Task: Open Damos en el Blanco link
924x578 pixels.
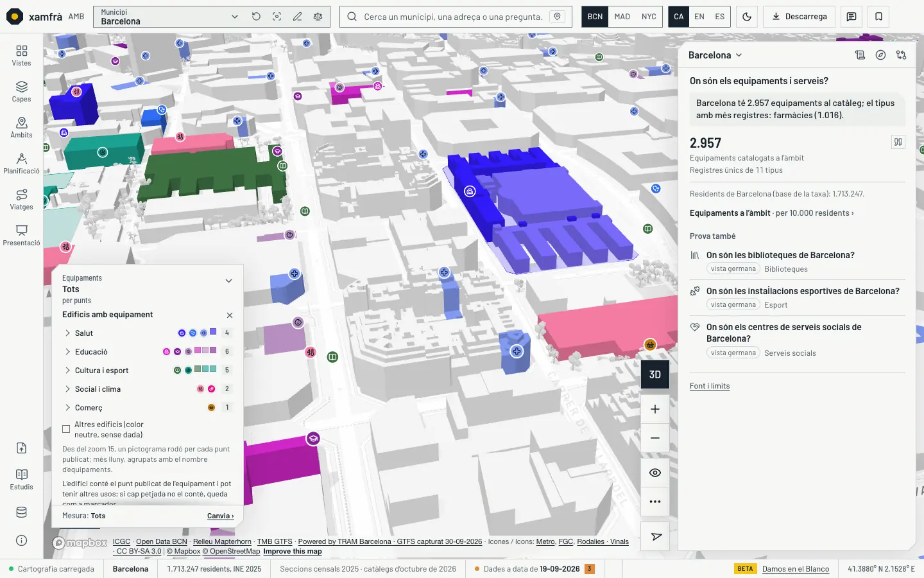Action: point(796,569)
